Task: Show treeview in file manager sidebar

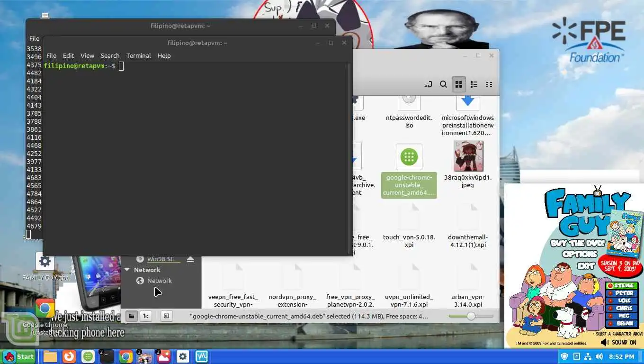Action: pos(146,316)
